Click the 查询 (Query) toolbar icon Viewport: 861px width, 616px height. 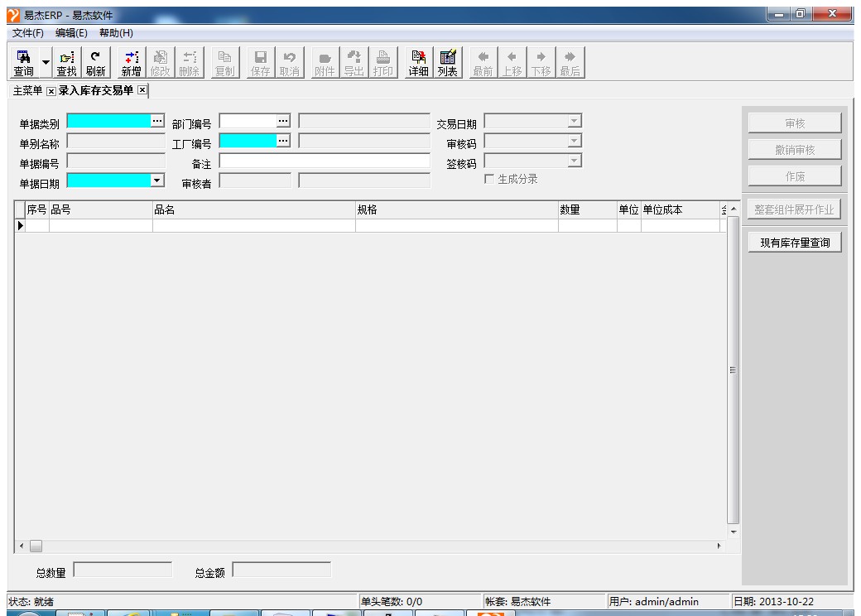pos(24,62)
